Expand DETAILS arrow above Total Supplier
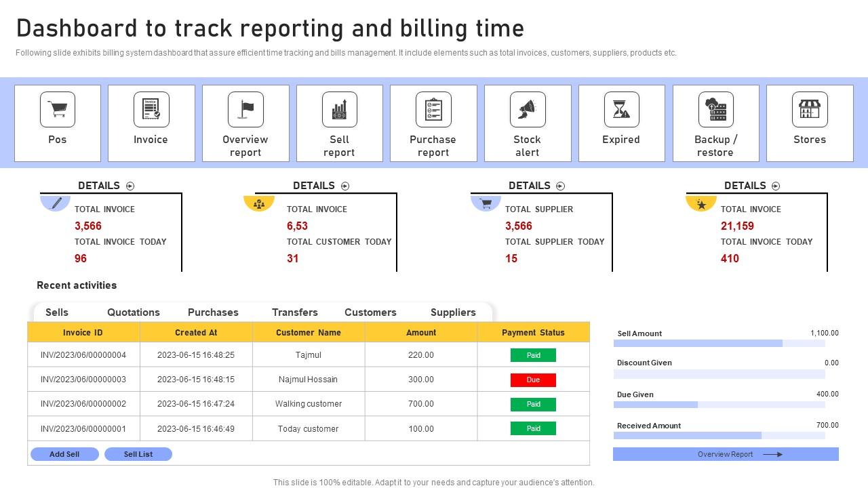Viewport: 868px width, 488px height. click(x=560, y=186)
